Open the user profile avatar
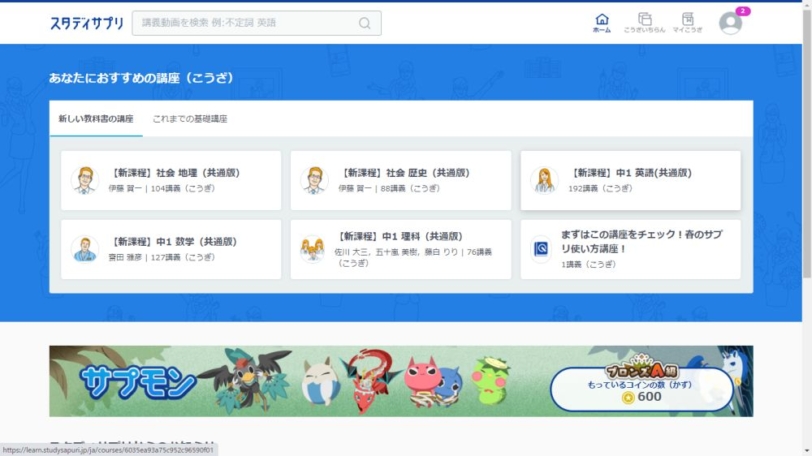 [x=730, y=23]
